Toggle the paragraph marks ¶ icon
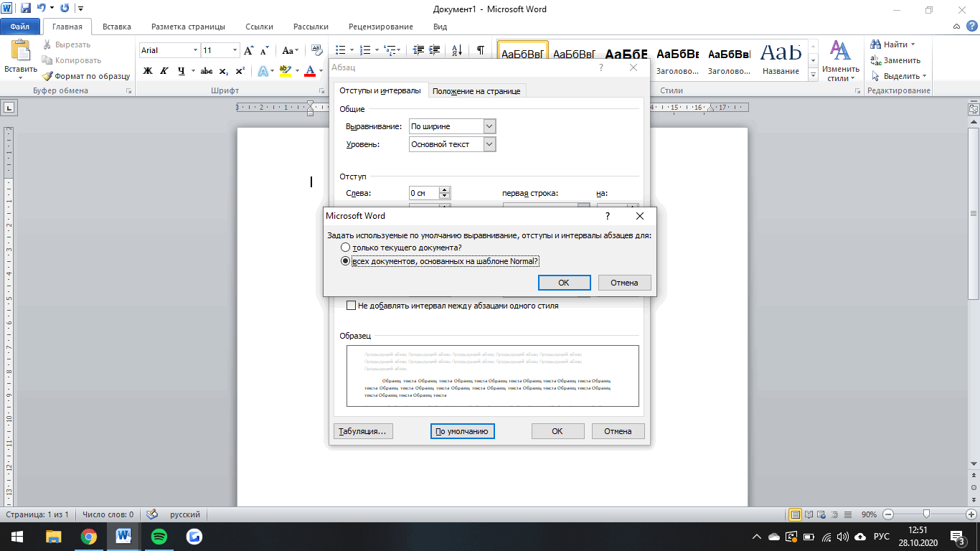The image size is (980, 551). 480,50
